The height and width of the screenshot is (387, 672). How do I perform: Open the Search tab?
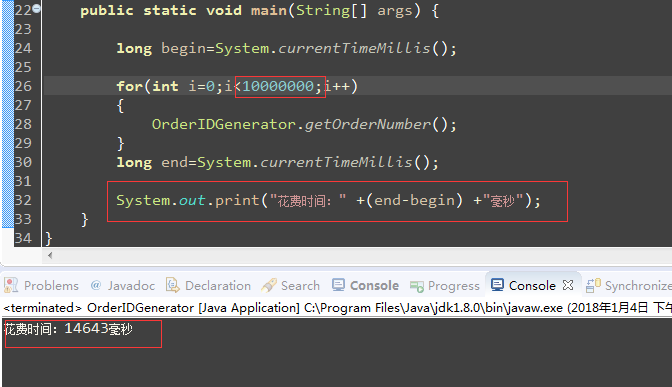pyautogui.click(x=291, y=285)
